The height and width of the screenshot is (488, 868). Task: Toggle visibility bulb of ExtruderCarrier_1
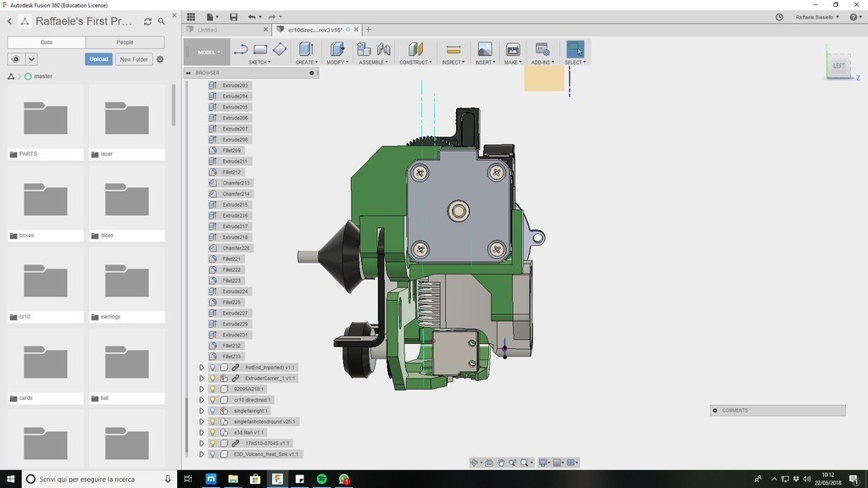pos(213,379)
